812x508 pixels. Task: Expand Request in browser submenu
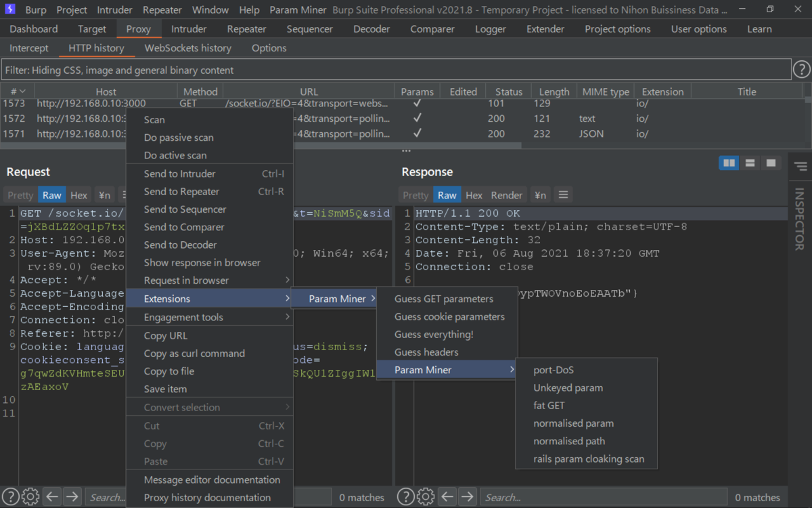coord(210,280)
